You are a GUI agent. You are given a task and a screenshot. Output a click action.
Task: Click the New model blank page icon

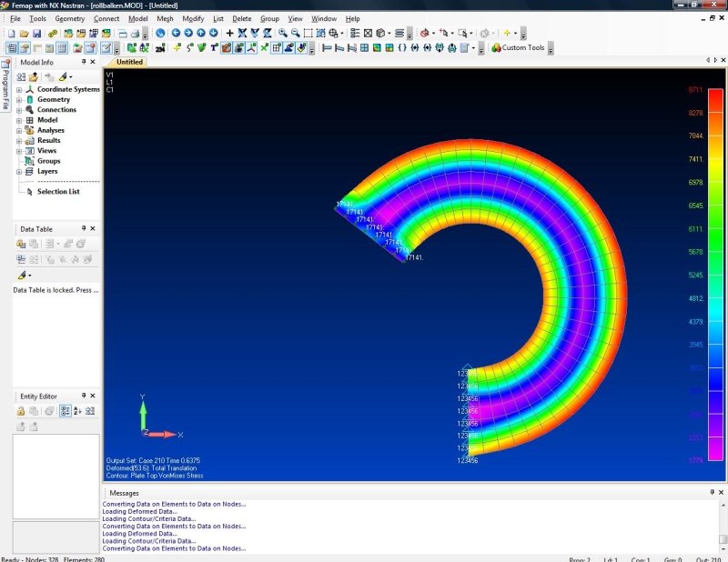(12, 33)
